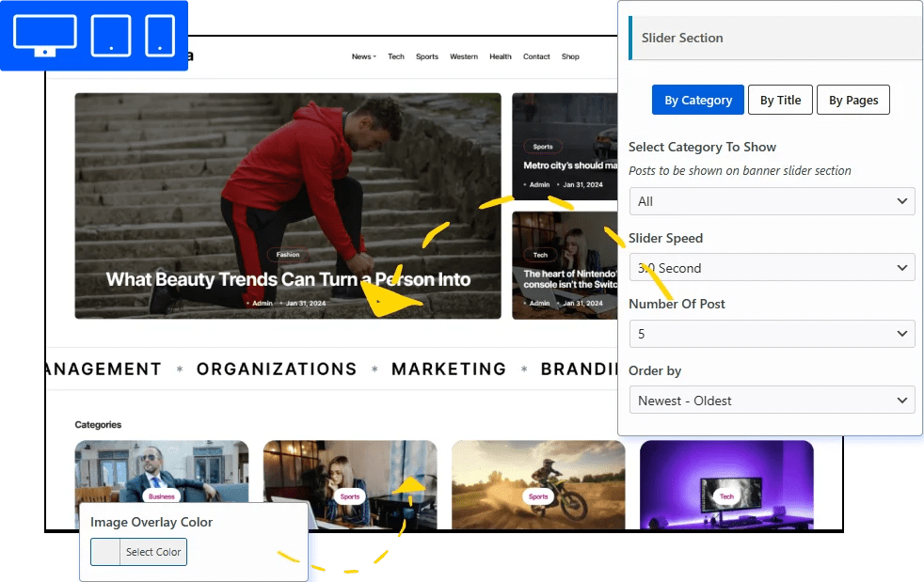Image resolution: width=924 pixels, height=582 pixels.
Task: Open the purple Tech category thumbnail
Action: [x=726, y=484]
